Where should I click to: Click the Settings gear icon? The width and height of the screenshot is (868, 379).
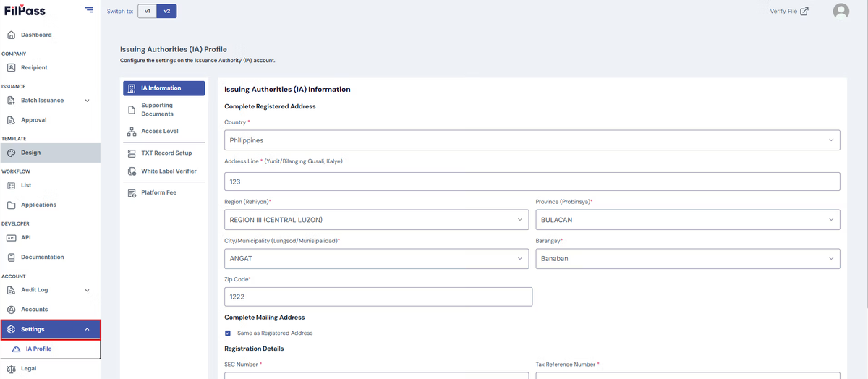(11, 330)
